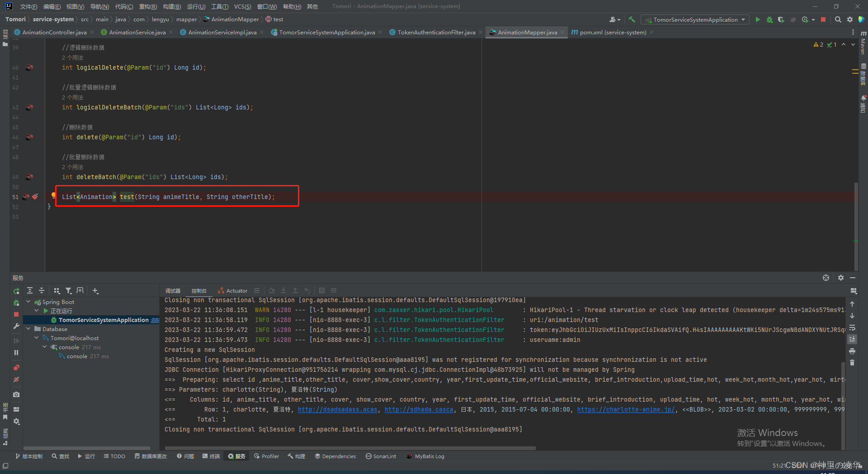Click the MyBatis mapper icon on line 49
The image size is (868, 474).
coord(29,177)
